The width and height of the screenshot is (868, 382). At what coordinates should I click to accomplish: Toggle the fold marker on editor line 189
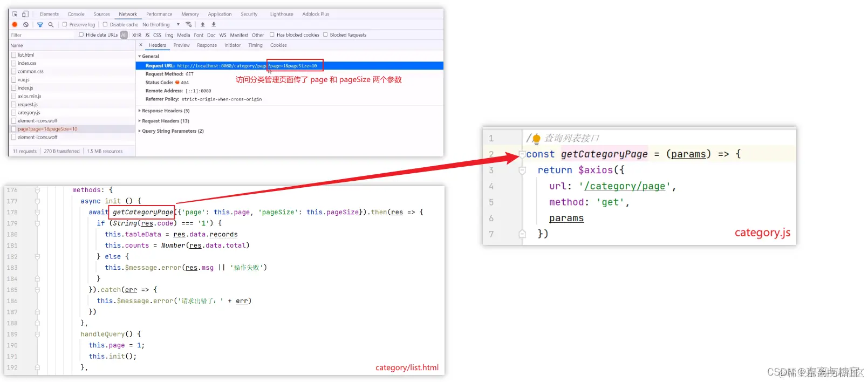coord(37,335)
